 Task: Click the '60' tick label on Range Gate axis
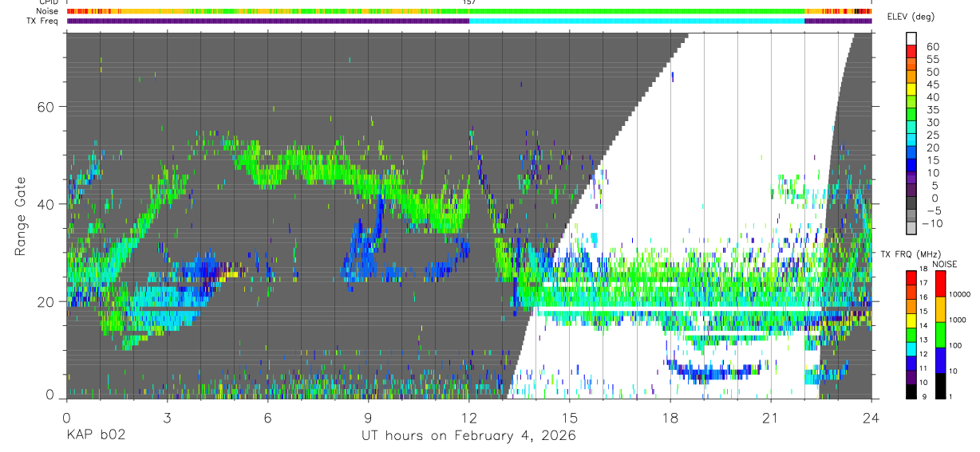47,107
